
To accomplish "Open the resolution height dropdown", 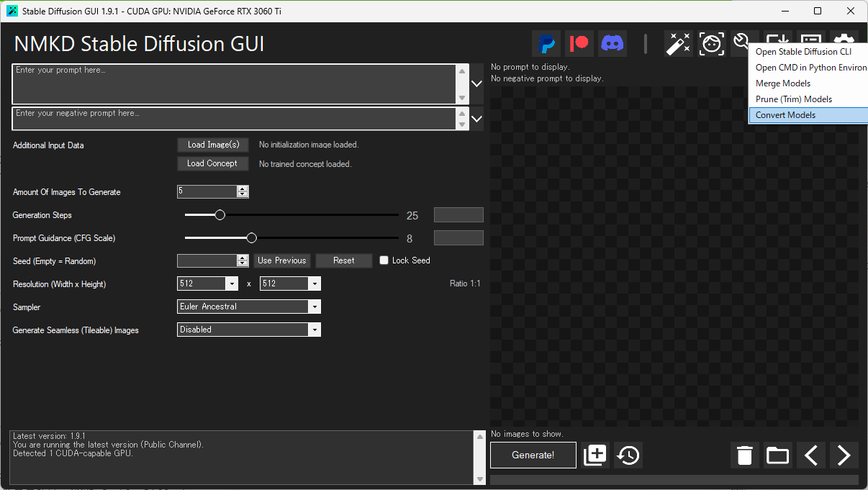I will [315, 283].
